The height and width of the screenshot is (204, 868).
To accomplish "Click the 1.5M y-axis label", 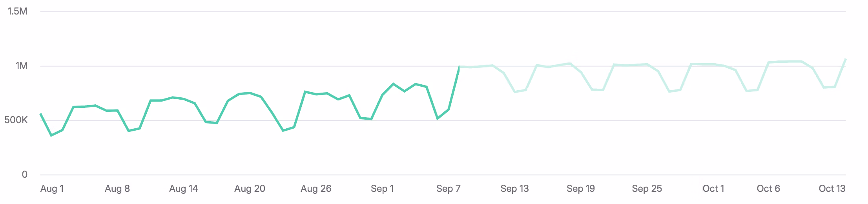I will point(18,11).
